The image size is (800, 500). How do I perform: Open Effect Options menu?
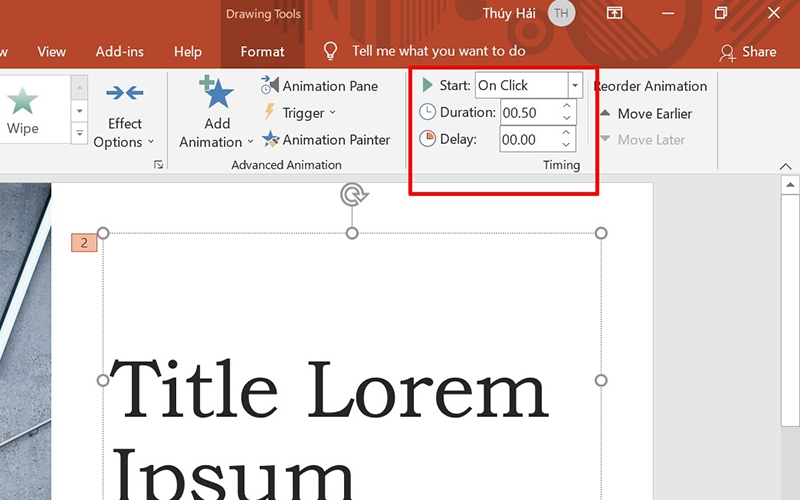tap(124, 117)
